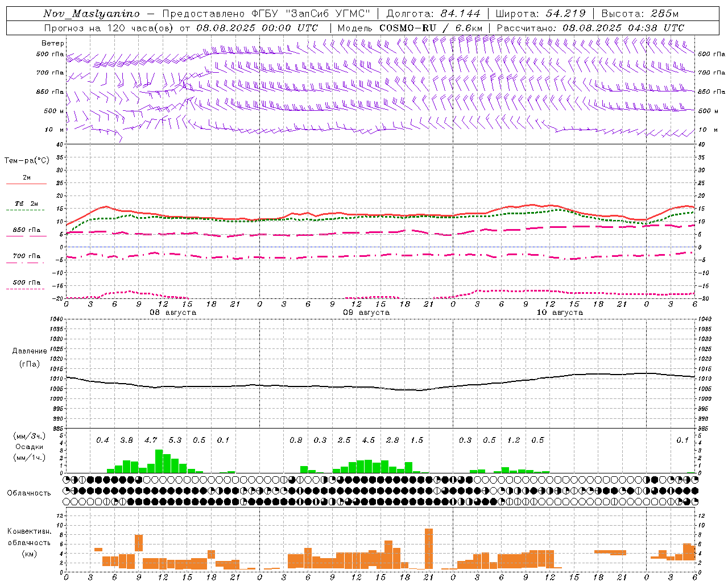Click the 'Конвективн.' convective cloud label
This screenshot has height=582, width=728.
tap(29, 531)
